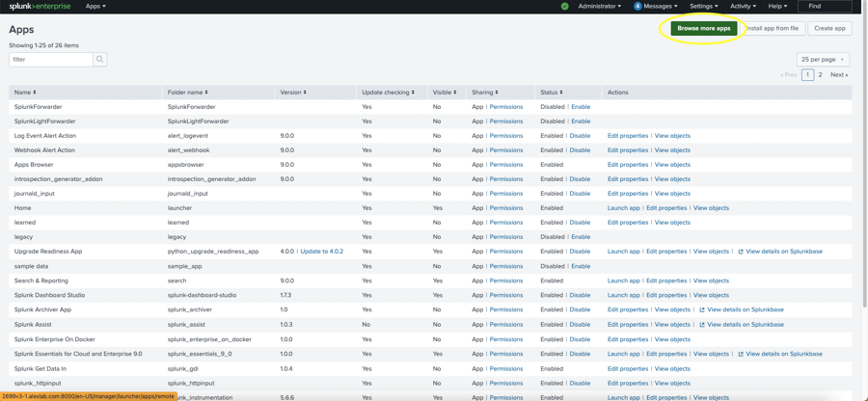This screenshot has height=401, width=868.
Task: Launch the Home app
Action: pos(623,208)
